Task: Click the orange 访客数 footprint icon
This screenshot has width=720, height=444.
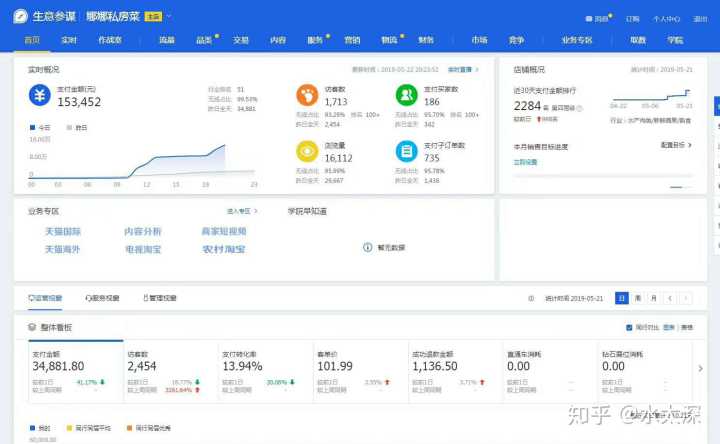Action: [307, 95]
